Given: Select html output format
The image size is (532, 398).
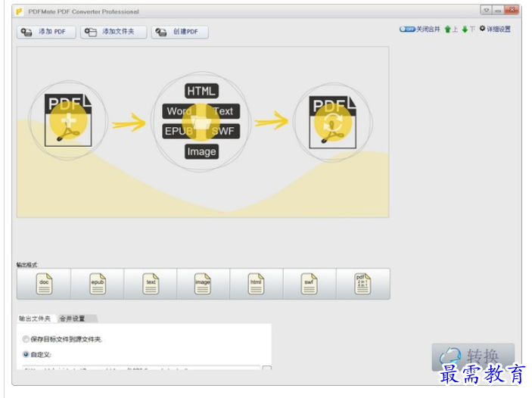Looking at the screenshot, I should click(x=256, y=284).
